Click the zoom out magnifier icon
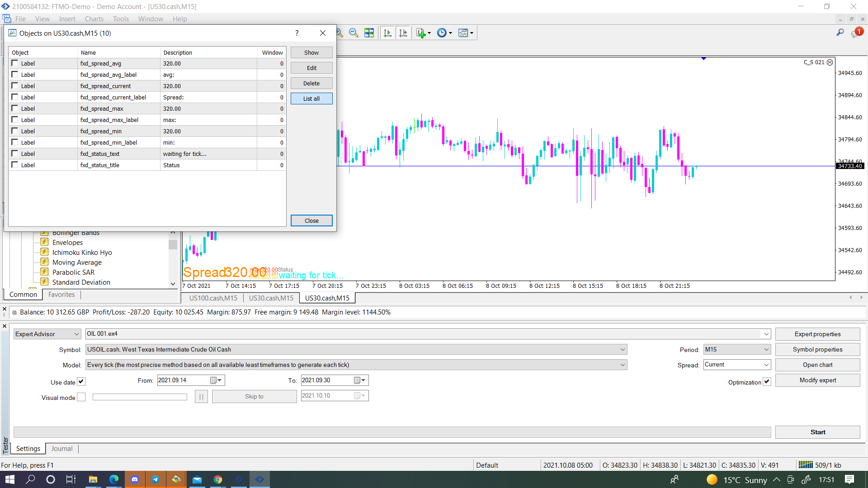The width and height of the screenshot is (868, 488). click(x=354, y=33)
